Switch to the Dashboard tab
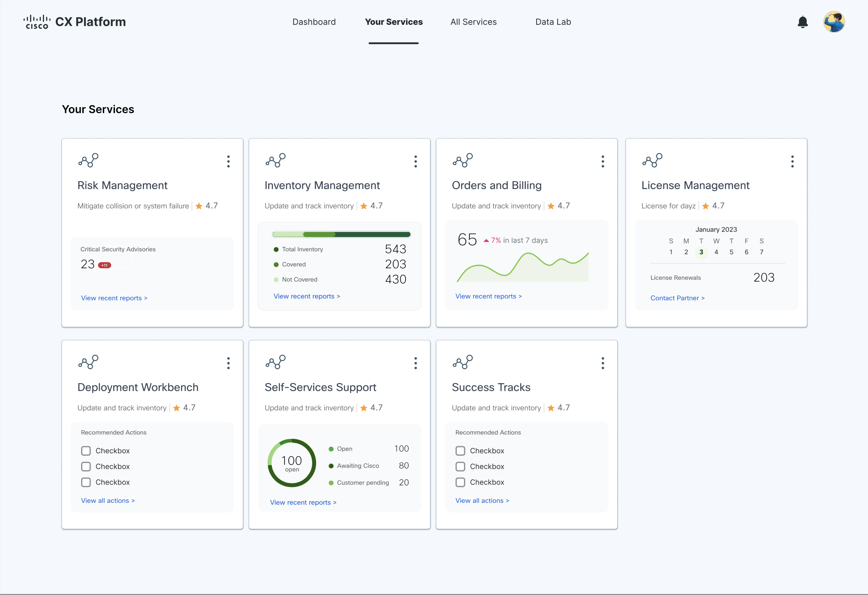This screenshot has width=868, height=595. [314, 22]
